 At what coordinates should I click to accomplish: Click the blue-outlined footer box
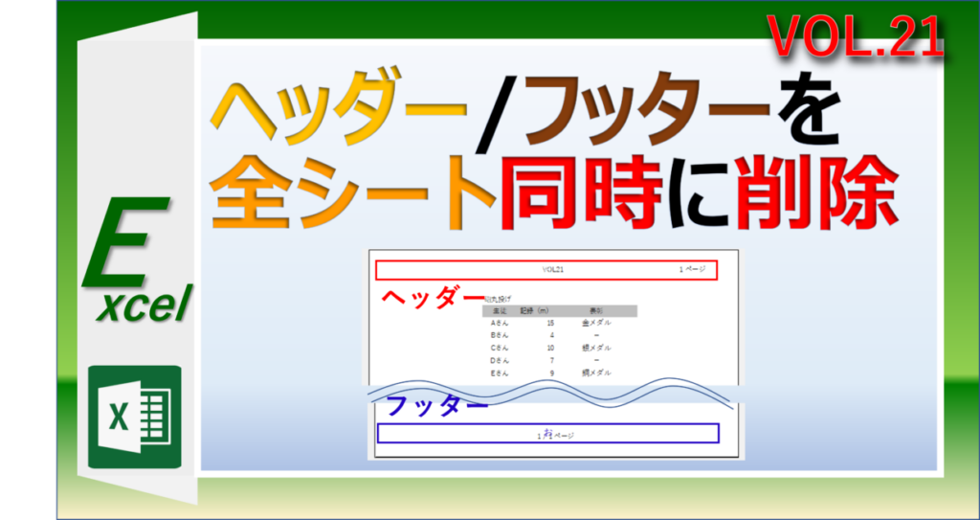pyautogui.click(x=547, y=434)
